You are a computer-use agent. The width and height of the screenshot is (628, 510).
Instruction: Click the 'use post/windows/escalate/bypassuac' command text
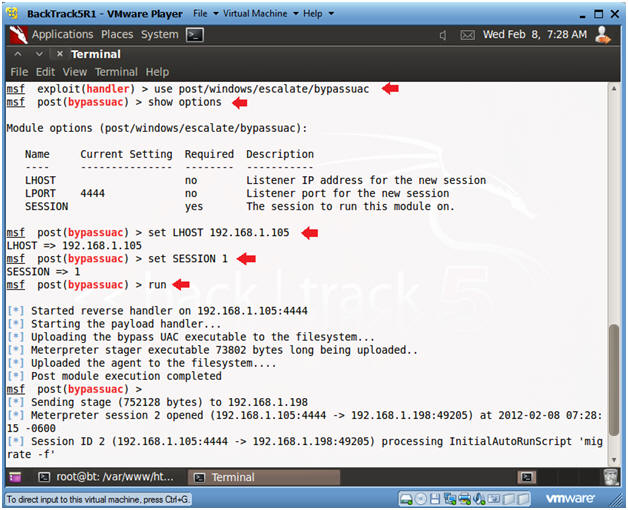coord(262,89)
